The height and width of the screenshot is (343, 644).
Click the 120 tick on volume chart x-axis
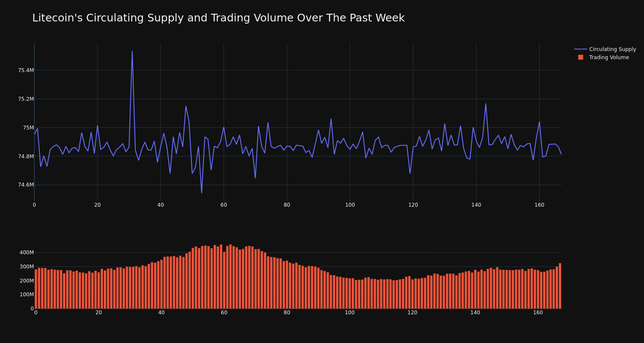pos(413,313)
